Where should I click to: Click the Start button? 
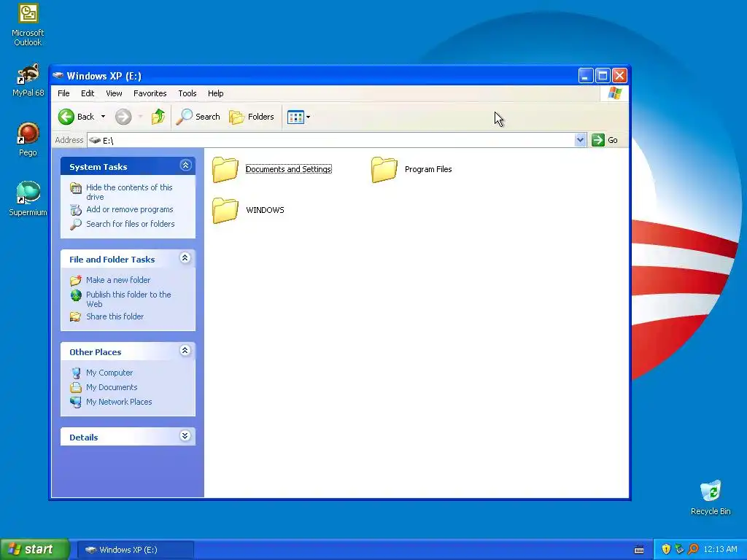coord(35,550)
